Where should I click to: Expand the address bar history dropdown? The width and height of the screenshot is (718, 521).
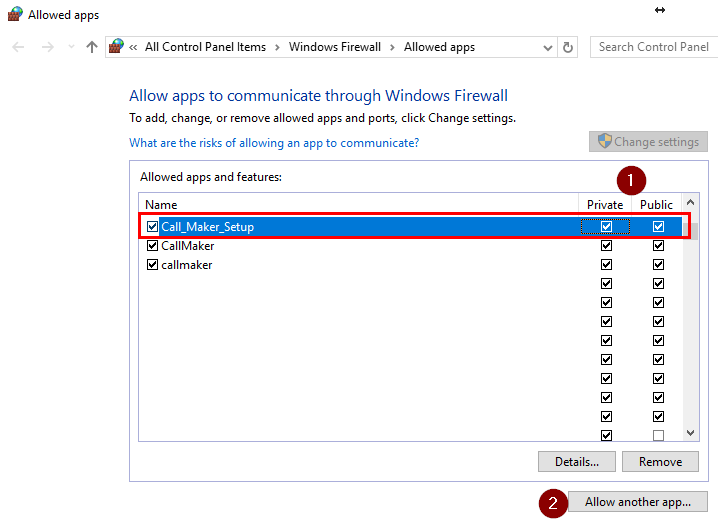pyautogui.click(x=548, y=48)
